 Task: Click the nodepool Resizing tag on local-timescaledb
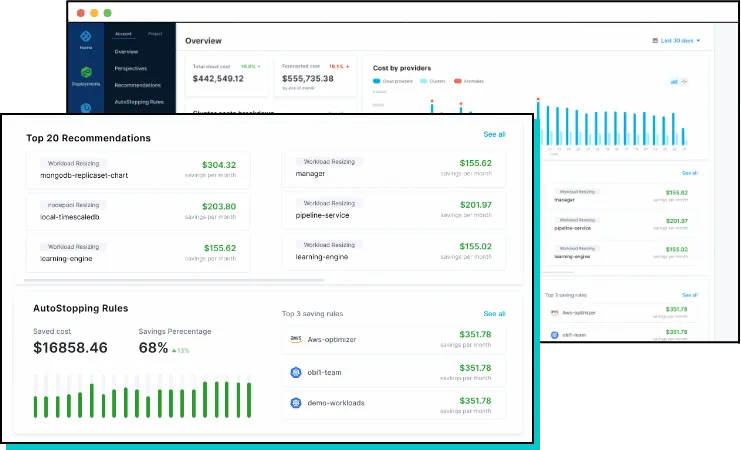pyautogui.click(x=73, y=205)
